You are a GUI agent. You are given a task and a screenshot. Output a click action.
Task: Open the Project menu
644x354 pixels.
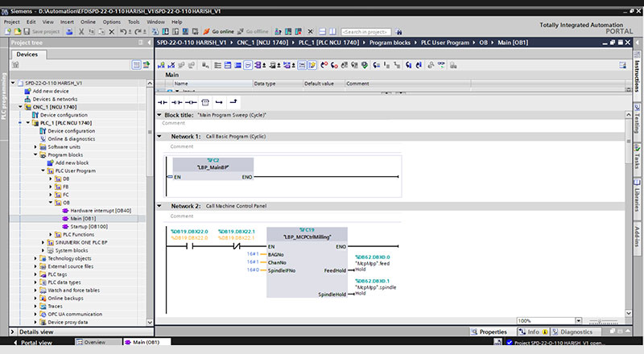coord(11,22)
